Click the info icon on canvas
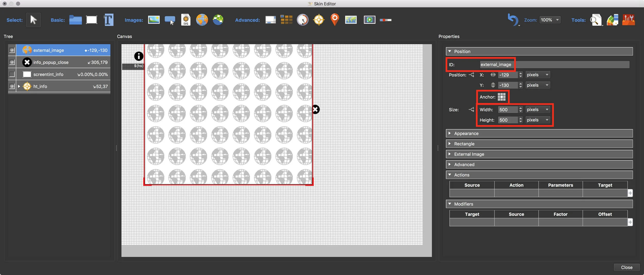This screenshot has height=275, width=644. (x=139, y=56)
